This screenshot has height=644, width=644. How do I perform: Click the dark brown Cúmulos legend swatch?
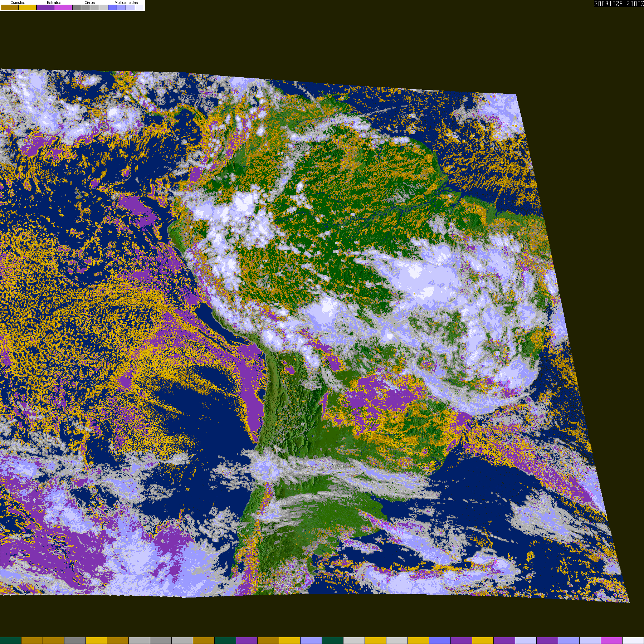coord(10,7)
